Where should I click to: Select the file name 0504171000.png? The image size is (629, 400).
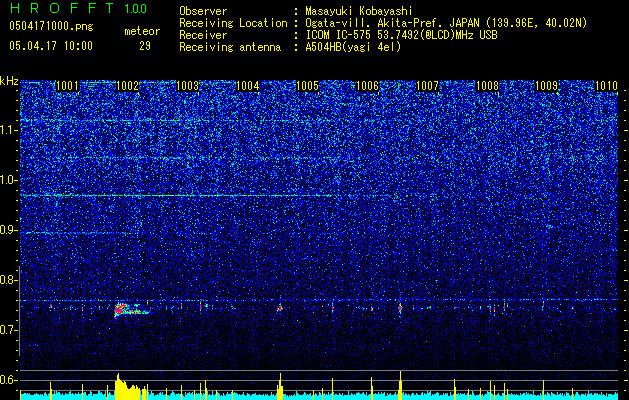[x=51, y=26]
